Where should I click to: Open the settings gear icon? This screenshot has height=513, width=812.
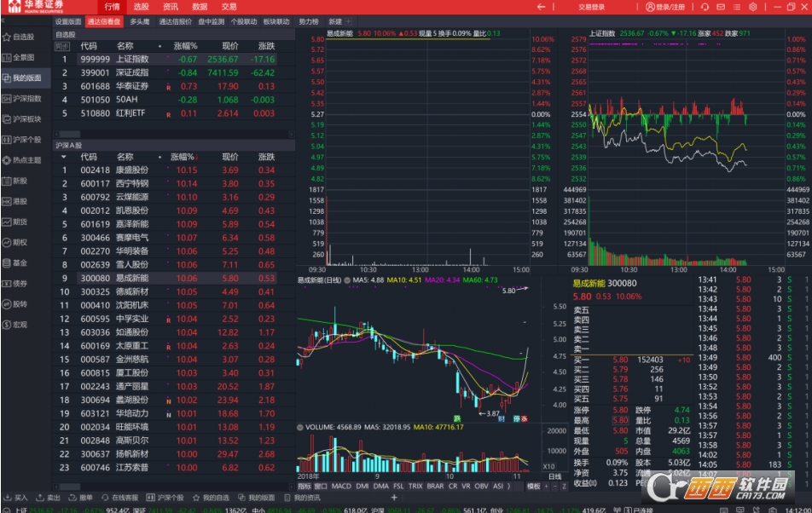753,7
